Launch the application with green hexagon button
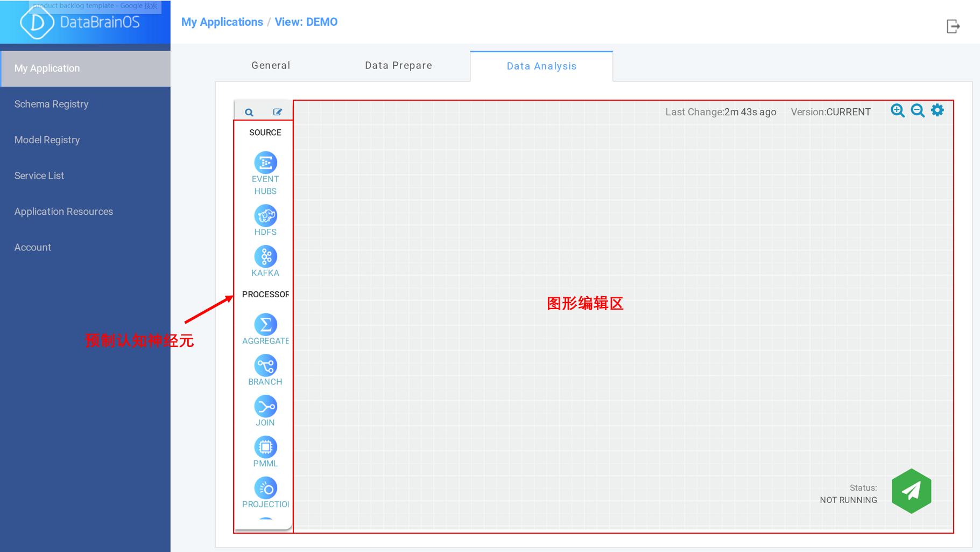 coord(911,491)
